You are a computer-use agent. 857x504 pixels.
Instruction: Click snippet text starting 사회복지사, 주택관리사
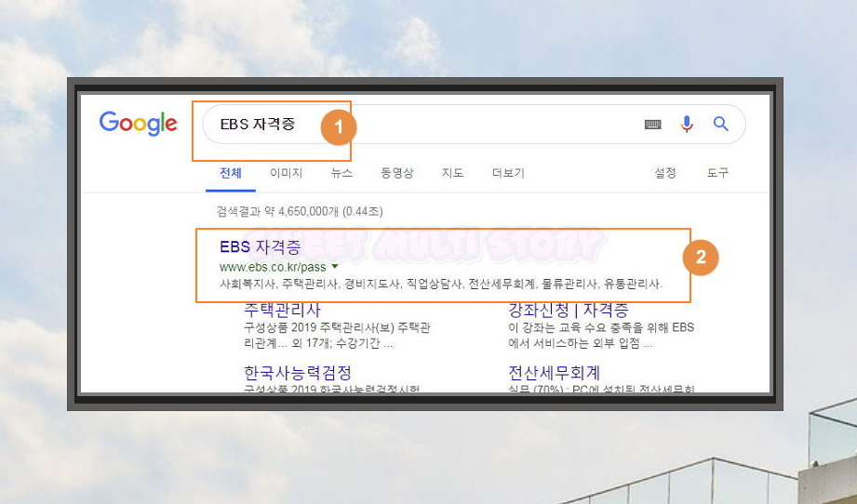(441, 284)
